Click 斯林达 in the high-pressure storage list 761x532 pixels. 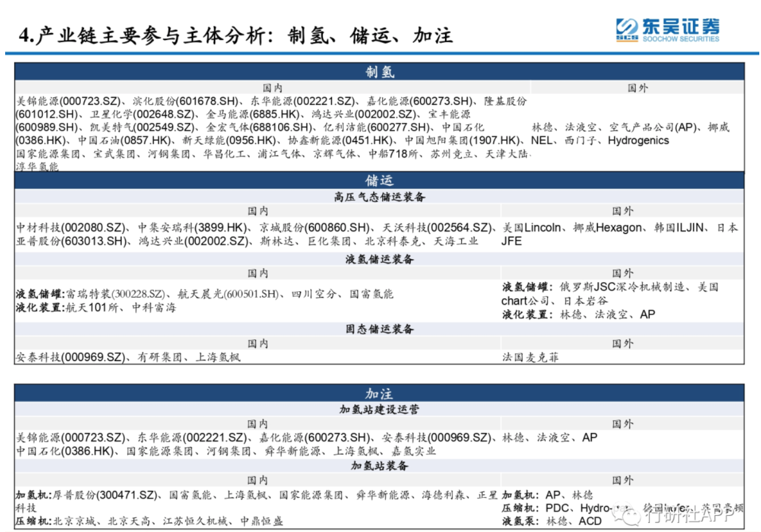(x=277, y=241)
